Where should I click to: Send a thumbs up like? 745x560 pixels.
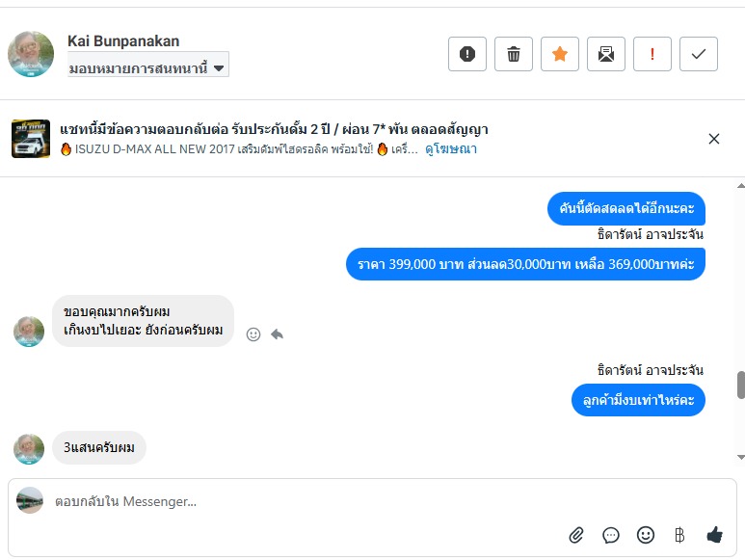(714, 534)
